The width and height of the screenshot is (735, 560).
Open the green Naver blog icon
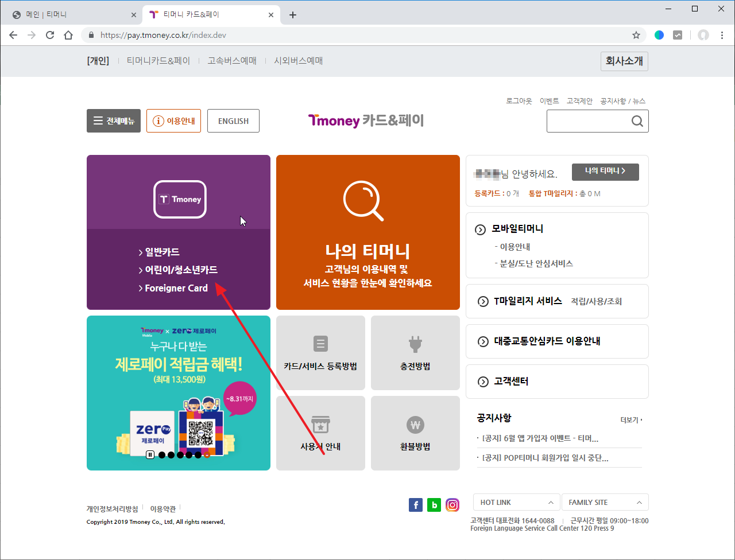click(434, 505)
